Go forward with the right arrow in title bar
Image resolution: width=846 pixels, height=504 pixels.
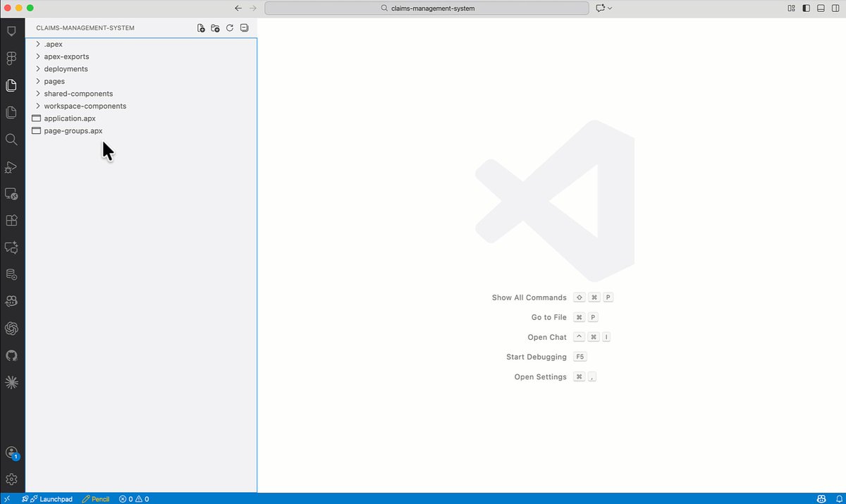coord(254,8)
